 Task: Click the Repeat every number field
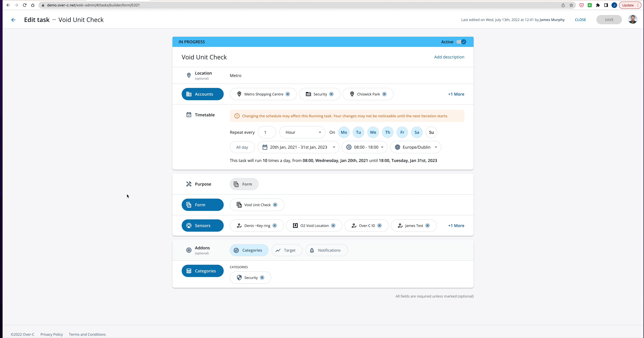267,132
